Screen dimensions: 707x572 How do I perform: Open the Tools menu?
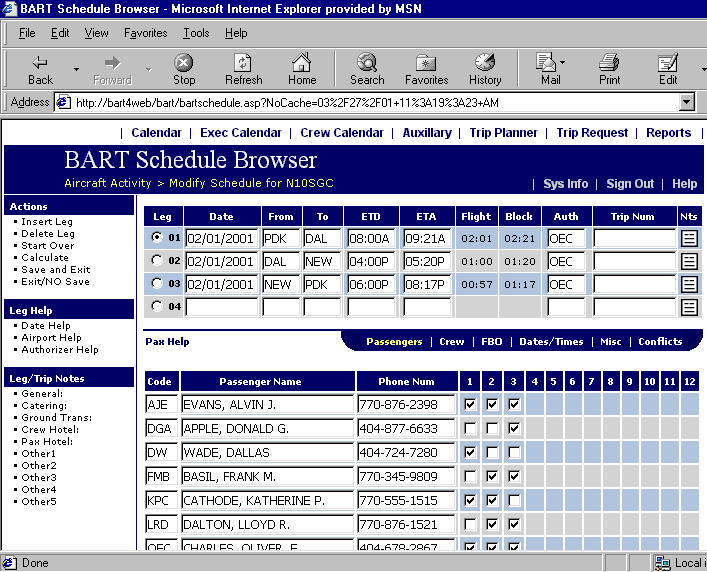click(196, 33)
